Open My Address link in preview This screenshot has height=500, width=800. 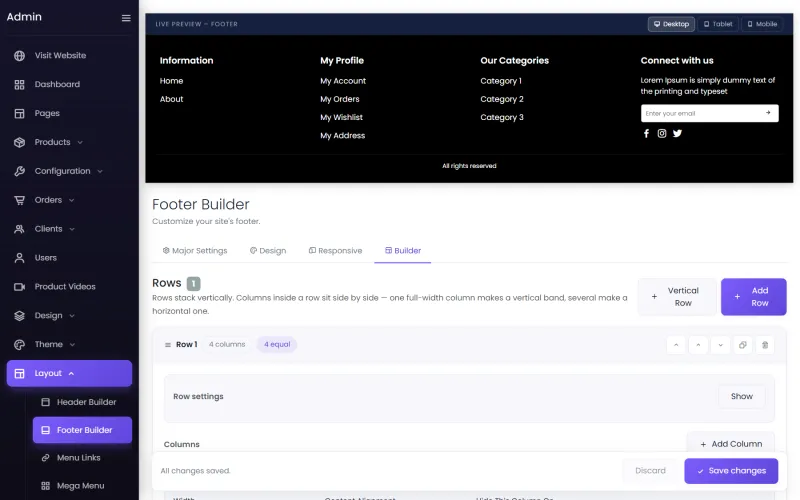coord(342,136)
